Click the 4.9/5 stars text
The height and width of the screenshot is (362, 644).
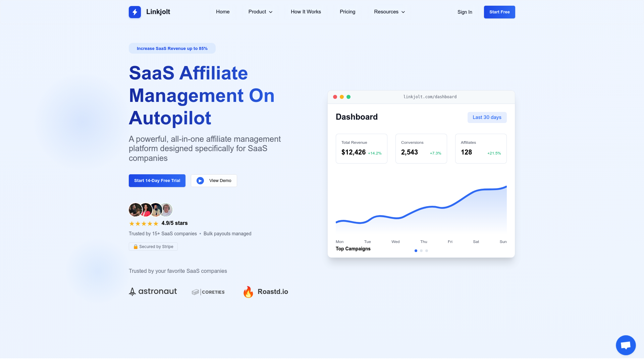coord(174,223)
